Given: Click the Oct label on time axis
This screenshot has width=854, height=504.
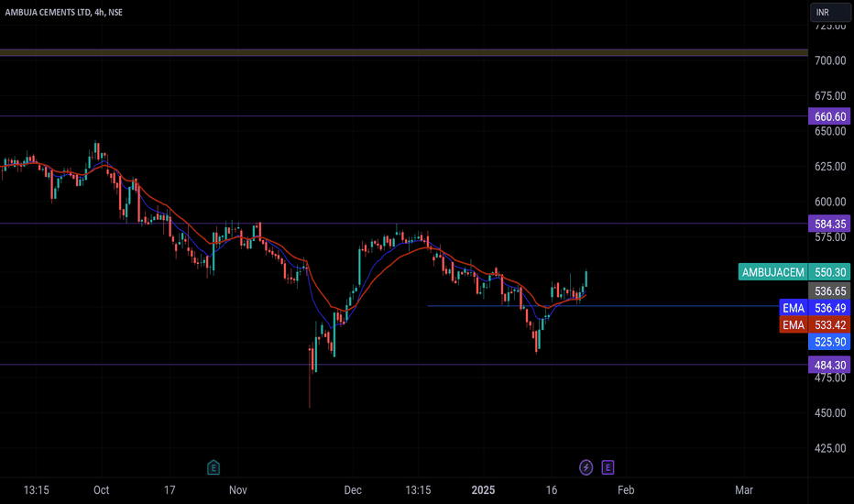Looking at the screenshot, I should tap(102, 490).
